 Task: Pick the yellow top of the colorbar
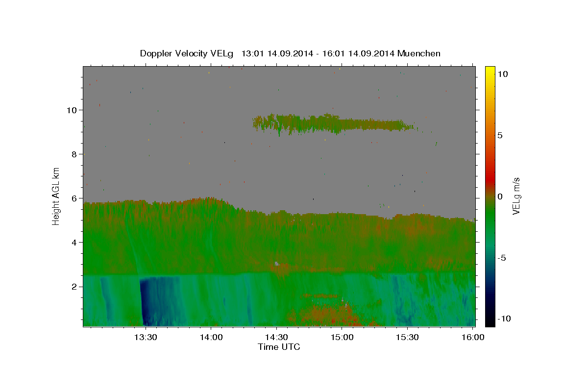[490, 70]
